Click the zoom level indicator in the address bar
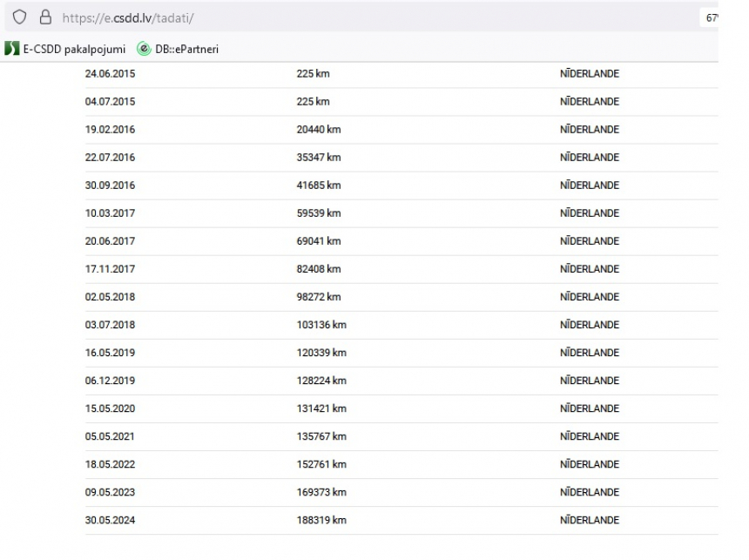Screen dimensions: 749x560 click(x=711, y=18)
